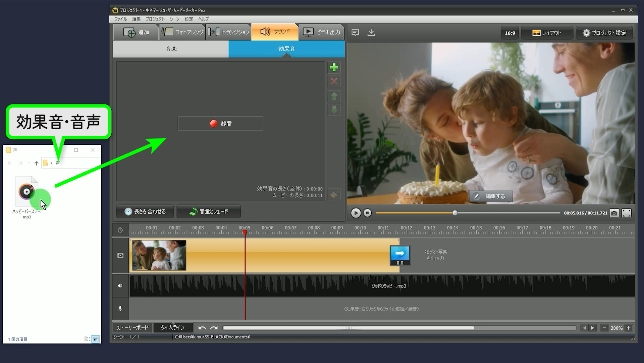The height and width of the screenshot is (363, 644).
Task: Click the play button under the preview
Action: click(356, 213)
